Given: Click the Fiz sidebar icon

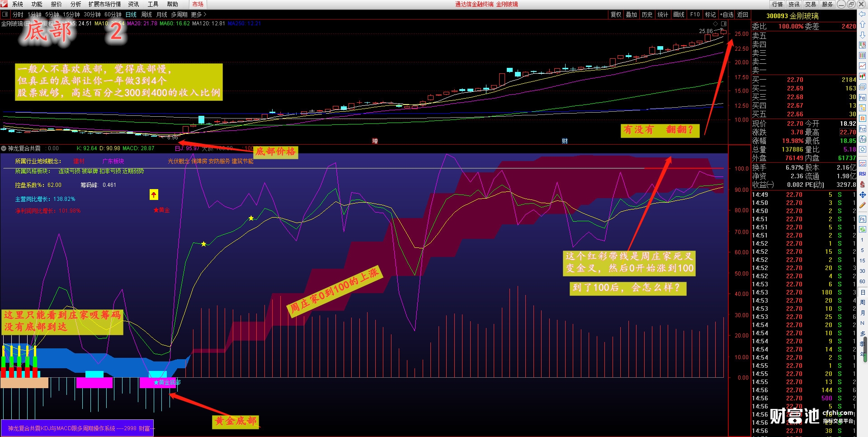Looking at the screenshot, I should pos(862,128).
